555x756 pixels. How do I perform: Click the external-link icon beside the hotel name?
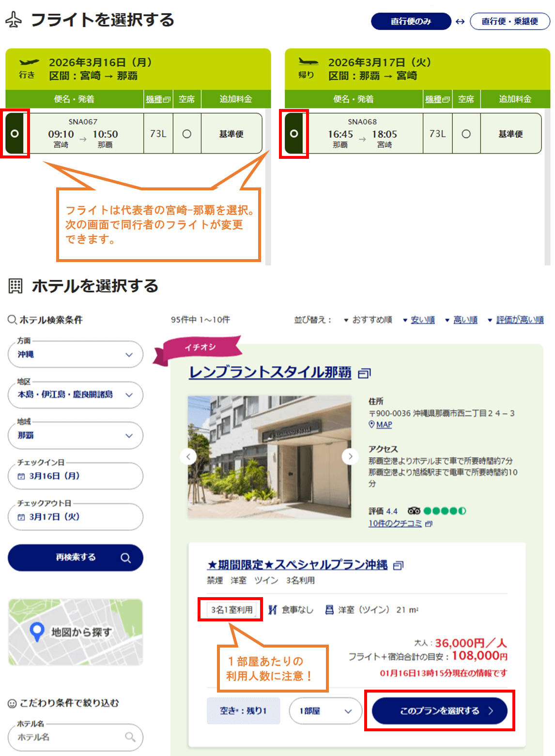tap(364, 373)
